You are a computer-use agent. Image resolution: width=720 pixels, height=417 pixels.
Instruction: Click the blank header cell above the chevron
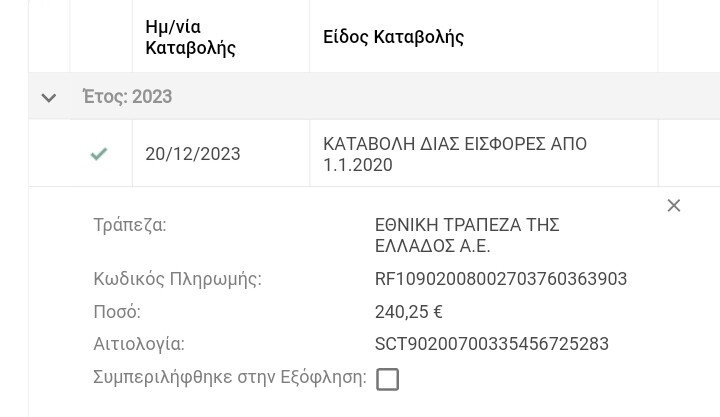[48, 37]
